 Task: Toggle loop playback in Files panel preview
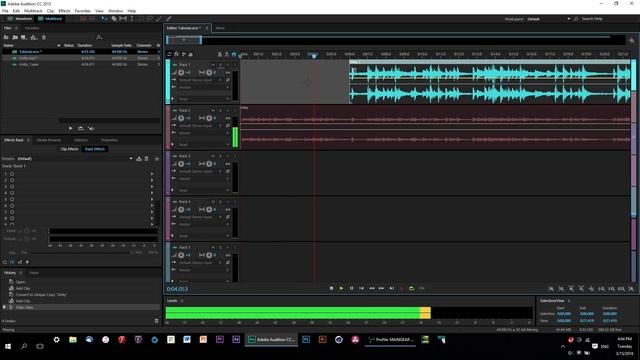point(81,128)
